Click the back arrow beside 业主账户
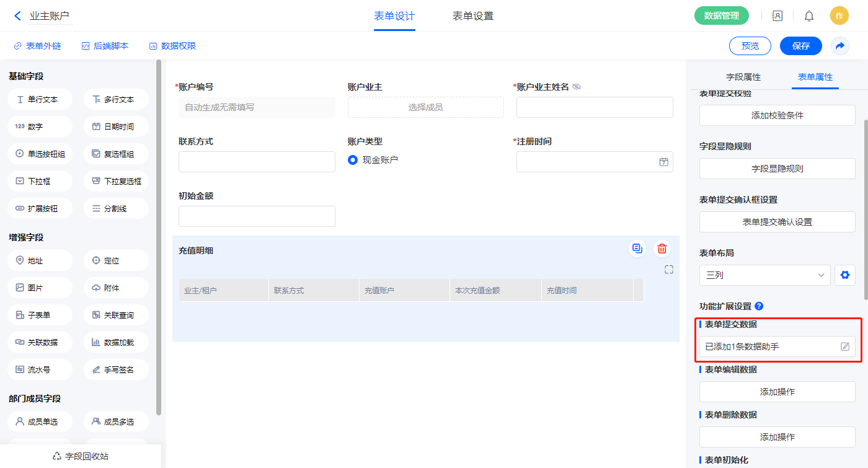Image resolution: width=868 pixels, height=468 pixels. click(x=17, y=16)
